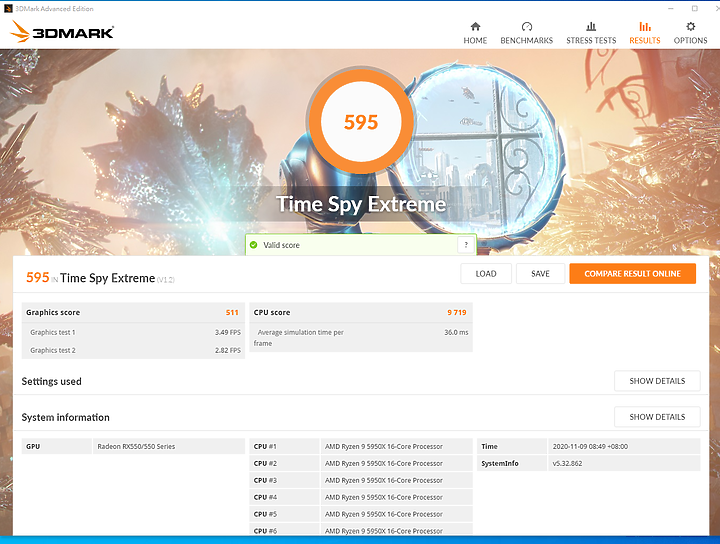Select Graphics test 1 row

tap(133, 332)
